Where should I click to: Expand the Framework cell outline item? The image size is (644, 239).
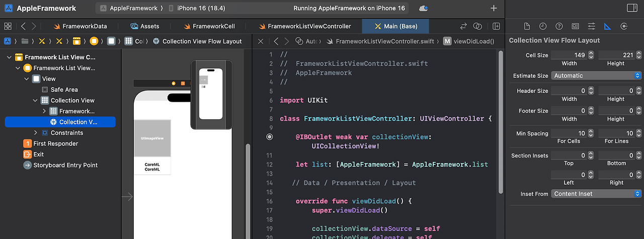[x=44, y=111]
